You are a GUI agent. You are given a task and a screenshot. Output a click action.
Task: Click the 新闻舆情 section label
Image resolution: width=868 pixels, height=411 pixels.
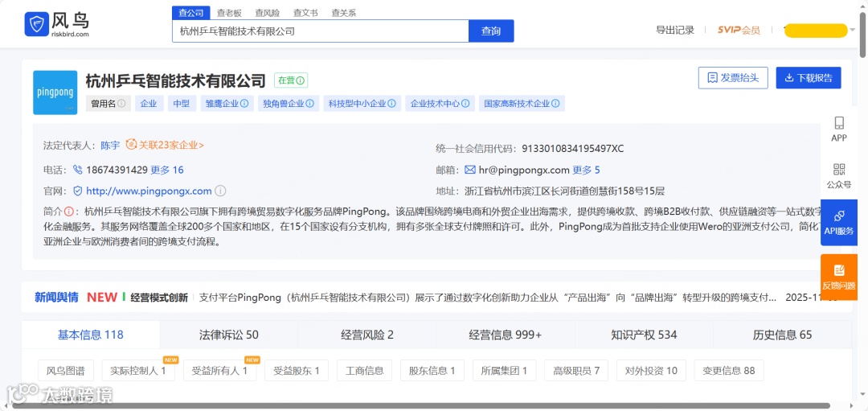(x=56, y=298)
